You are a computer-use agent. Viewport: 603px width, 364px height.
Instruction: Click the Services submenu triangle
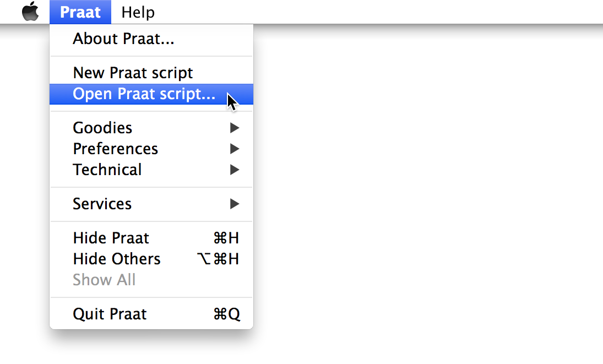coord(235,204)
